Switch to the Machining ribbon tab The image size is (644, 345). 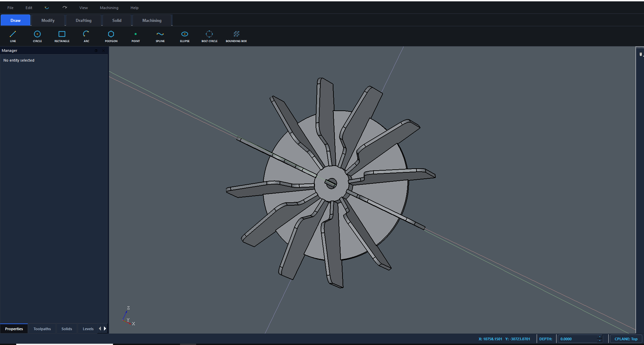pos(152,20)
